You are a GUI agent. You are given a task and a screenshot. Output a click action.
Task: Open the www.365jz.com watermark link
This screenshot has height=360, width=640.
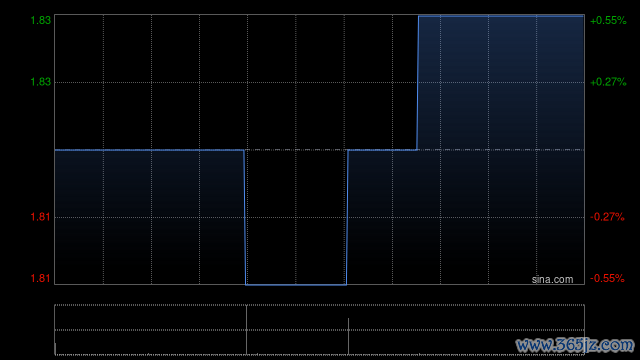click(575, 345)
